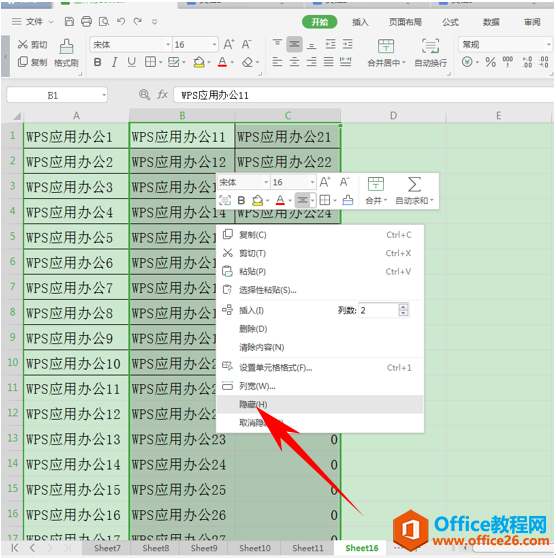Align text right in the ribbon
Viewport: 556px width, 558px height.
pyautogui.click(x=311, y=62)
